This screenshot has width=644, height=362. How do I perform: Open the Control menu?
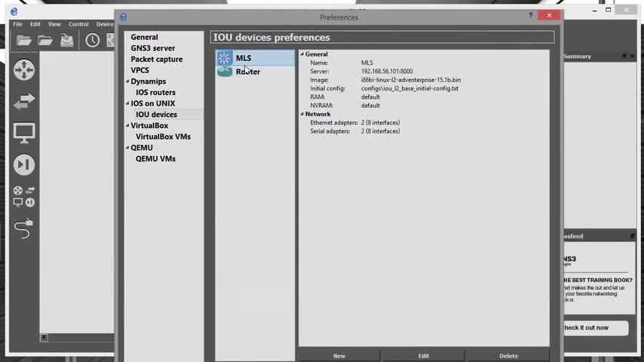pos(78,24)
